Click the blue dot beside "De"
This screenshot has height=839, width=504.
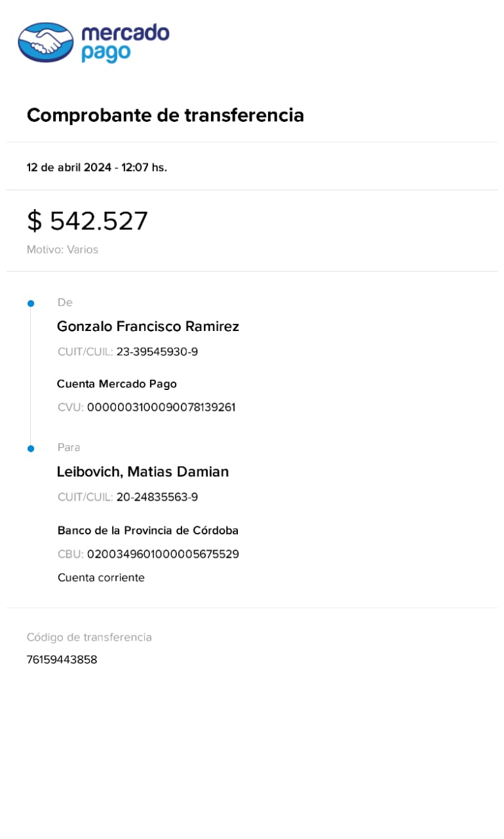click(x=30, y=303)
